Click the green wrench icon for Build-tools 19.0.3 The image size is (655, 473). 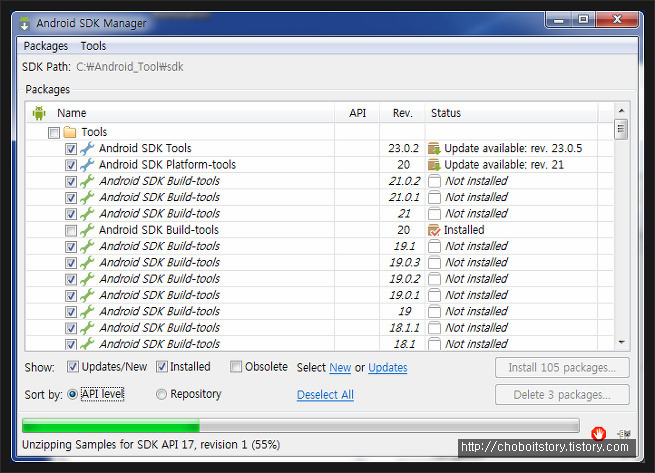pos(87,262)
